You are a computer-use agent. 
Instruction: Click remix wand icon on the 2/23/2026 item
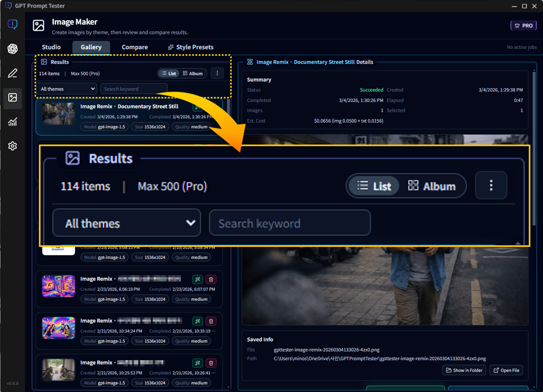tap(197, 279)
